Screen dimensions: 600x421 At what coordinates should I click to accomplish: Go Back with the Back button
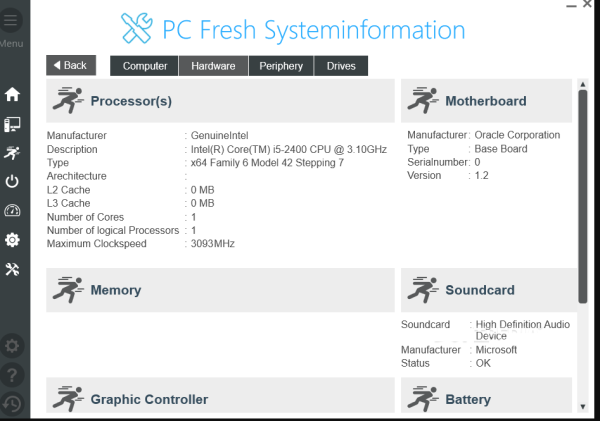[x=71, y=65]
